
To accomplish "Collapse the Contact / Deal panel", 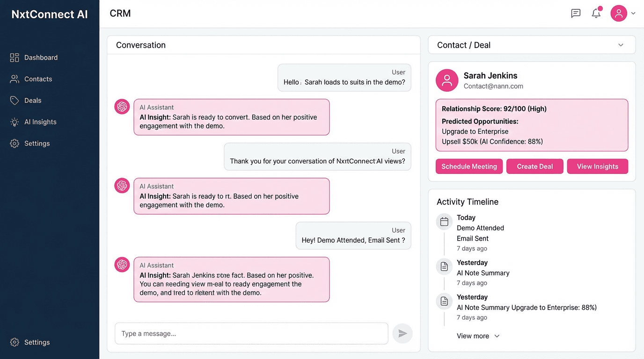I will (621, 45).
